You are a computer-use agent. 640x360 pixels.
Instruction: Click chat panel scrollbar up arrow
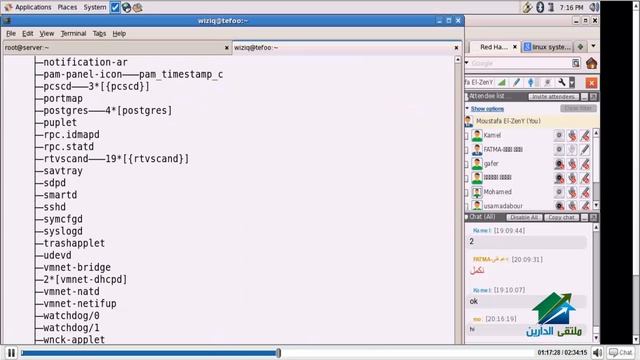point(596,227)
